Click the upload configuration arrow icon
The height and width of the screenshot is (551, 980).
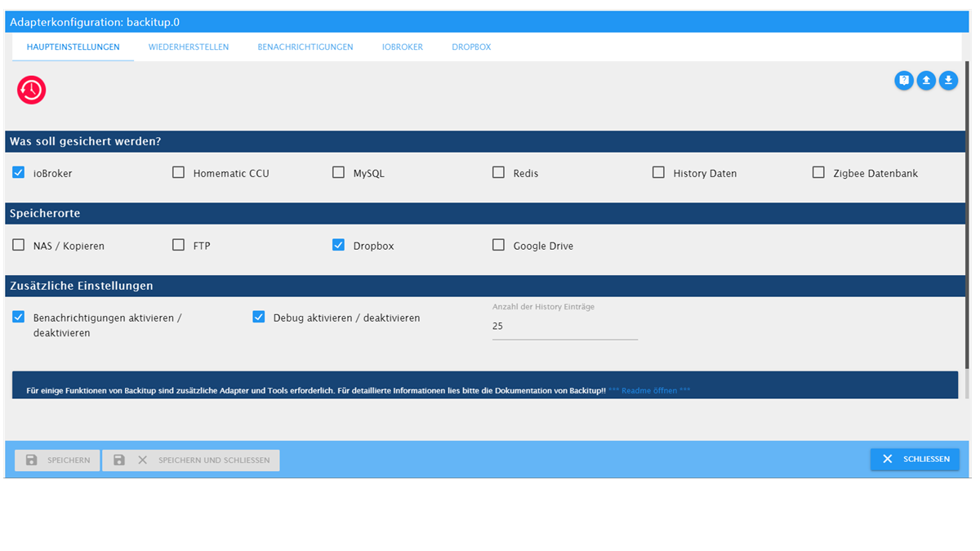tap(926, 80)
